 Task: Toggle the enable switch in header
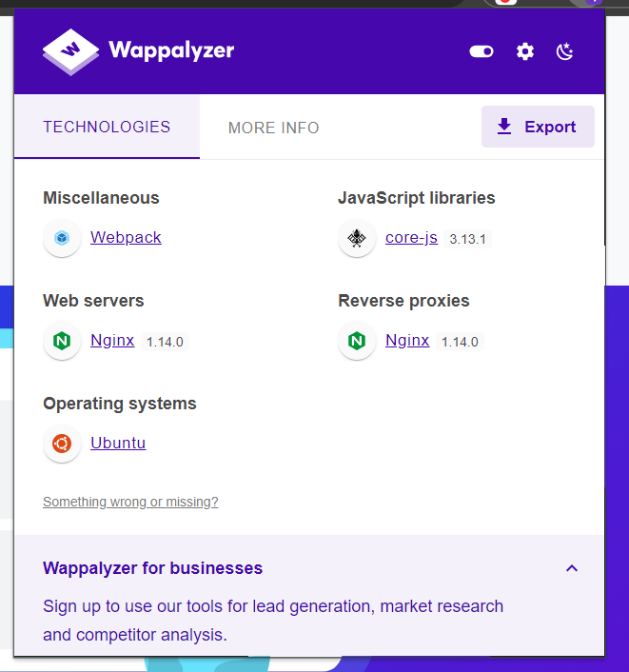click(x=482, y=51)
